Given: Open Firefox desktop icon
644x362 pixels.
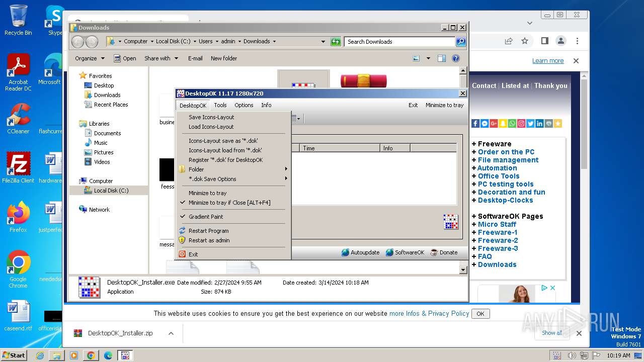Looking at the screenshot, I should 18,217.
